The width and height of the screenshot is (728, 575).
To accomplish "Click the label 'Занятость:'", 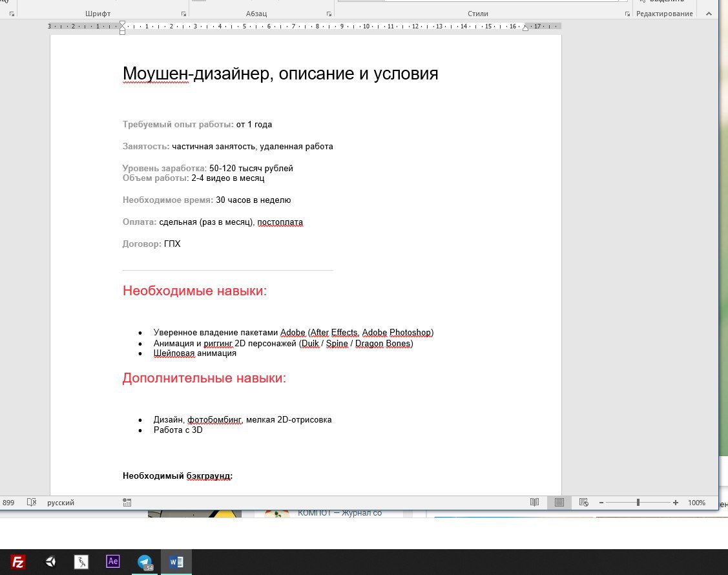I will tap(146, 146).
